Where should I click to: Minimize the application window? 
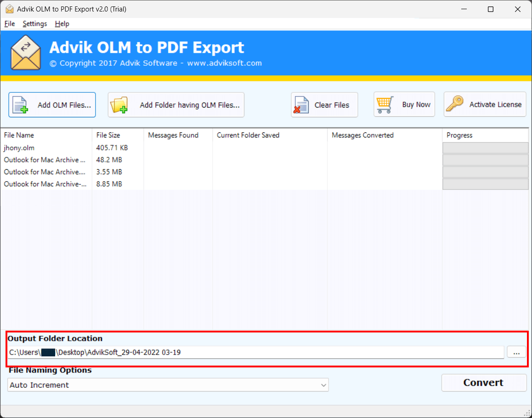[463, 9]
